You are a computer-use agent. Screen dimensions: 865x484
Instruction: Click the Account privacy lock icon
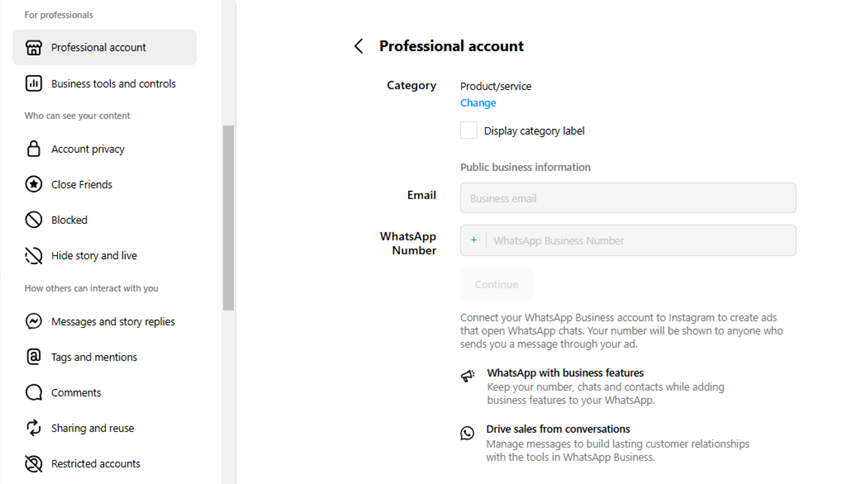(x=34, y=148)
